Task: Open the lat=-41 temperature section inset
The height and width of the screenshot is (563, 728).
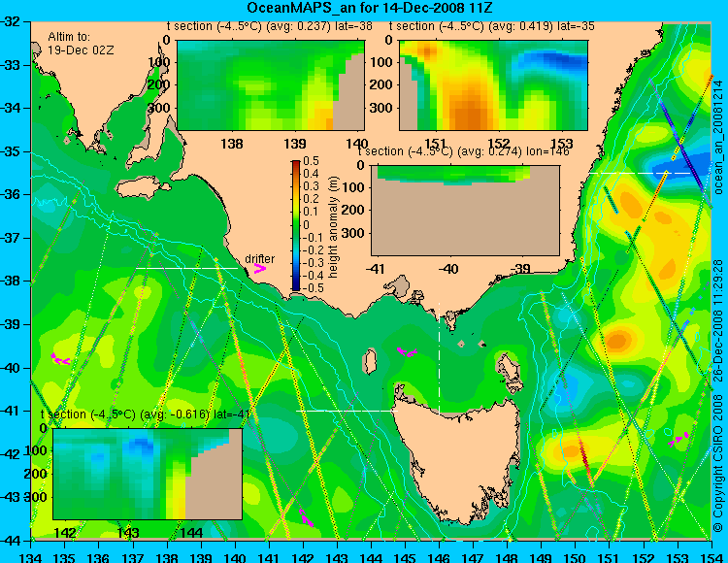Action: tap(148, 474)
